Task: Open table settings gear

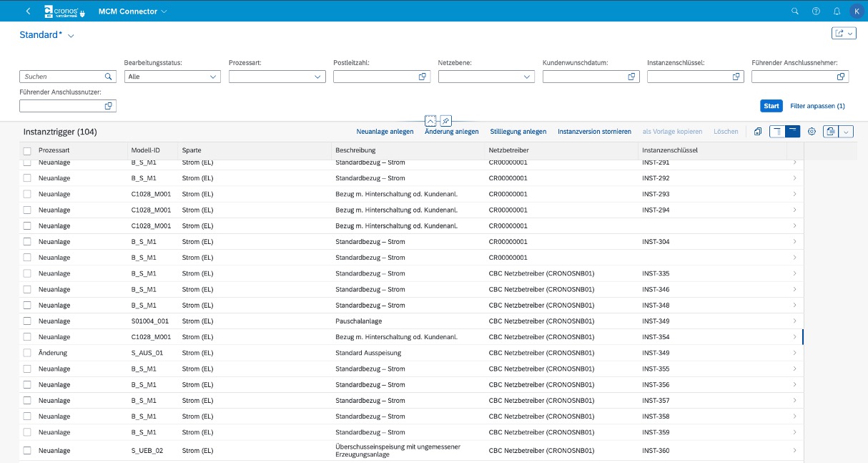Action: 812,132
